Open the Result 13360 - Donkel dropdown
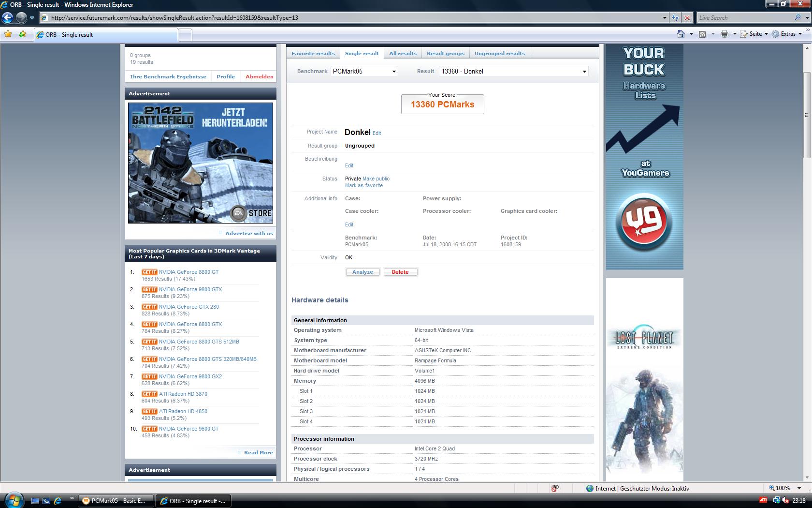 tap(513, 71)
